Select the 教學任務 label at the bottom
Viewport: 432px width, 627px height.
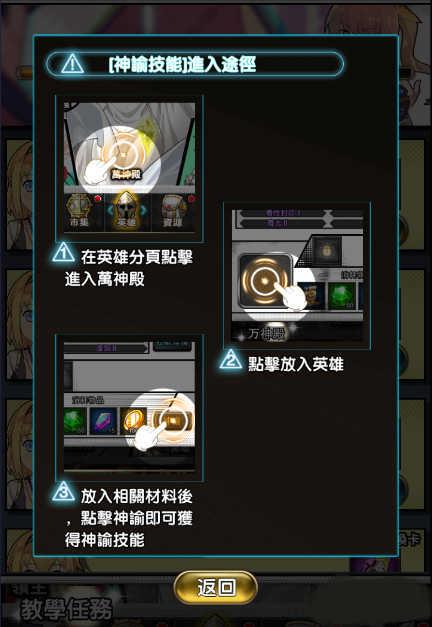click(x=66, y=609)
